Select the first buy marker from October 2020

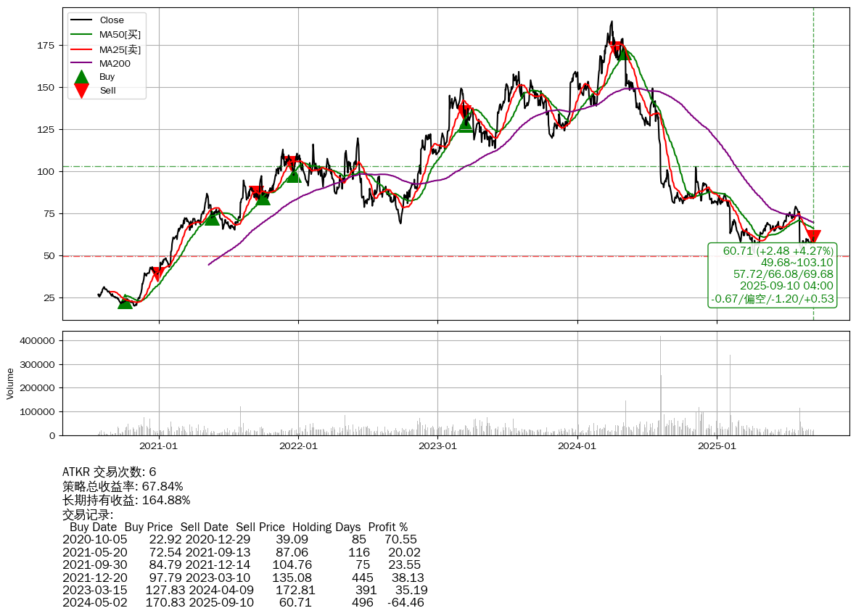click(x=125, y=302)
